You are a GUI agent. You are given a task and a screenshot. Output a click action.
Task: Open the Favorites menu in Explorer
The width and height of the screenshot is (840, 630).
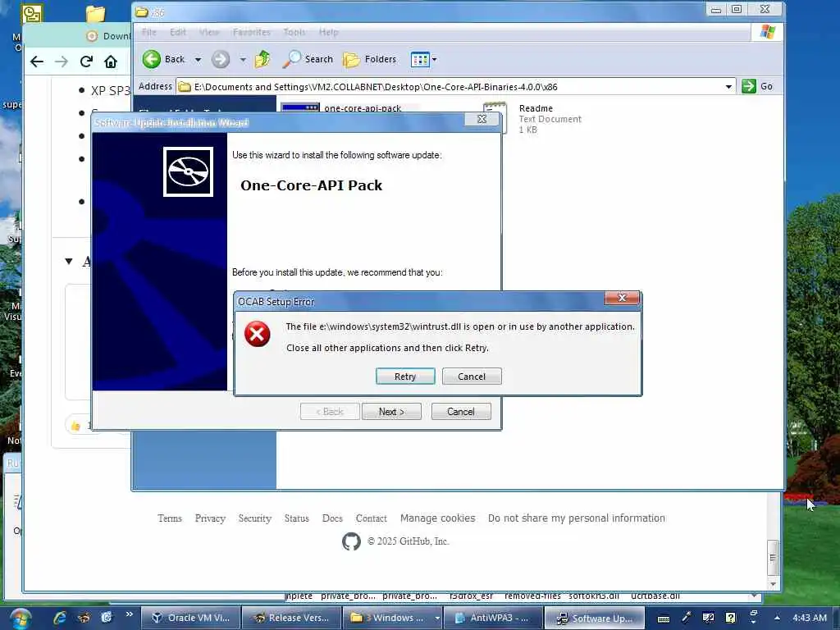tap(251, 32)
